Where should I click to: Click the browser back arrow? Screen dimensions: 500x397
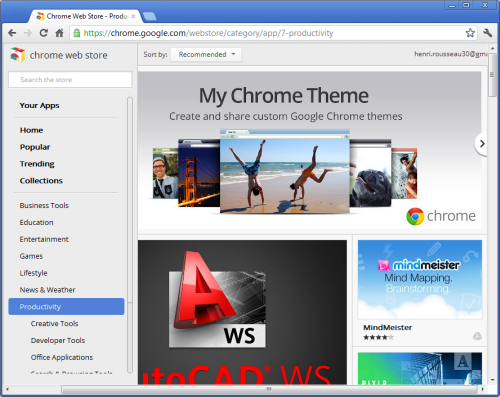12,33
